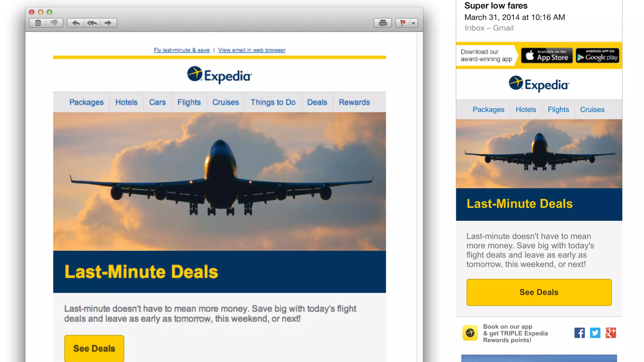Open the Facebook icon in mobile footer

(x=580, y=333)
